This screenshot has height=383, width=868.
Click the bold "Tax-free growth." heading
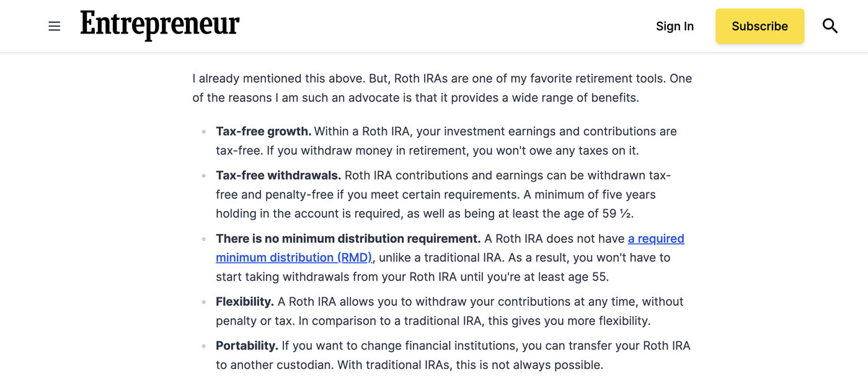[x=263, y=132]
